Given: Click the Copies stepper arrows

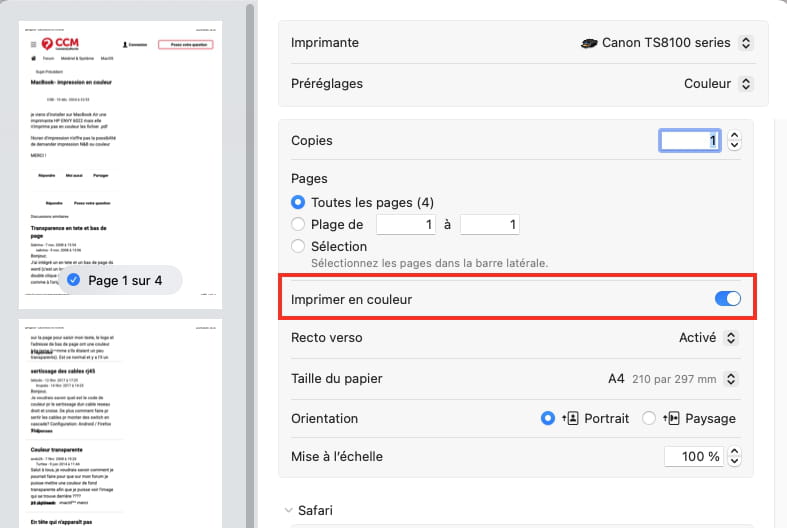Looking at the screenshot, I should 735,141.
